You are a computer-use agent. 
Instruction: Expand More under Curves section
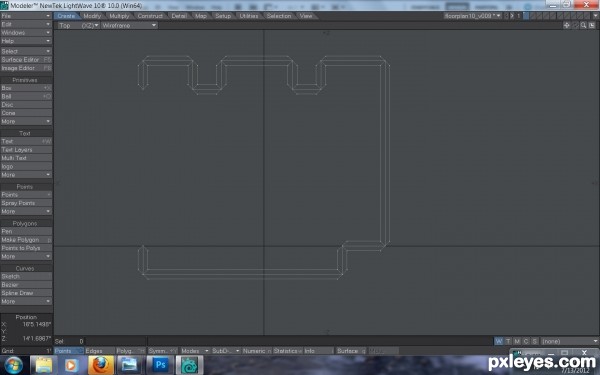[26, 302]
